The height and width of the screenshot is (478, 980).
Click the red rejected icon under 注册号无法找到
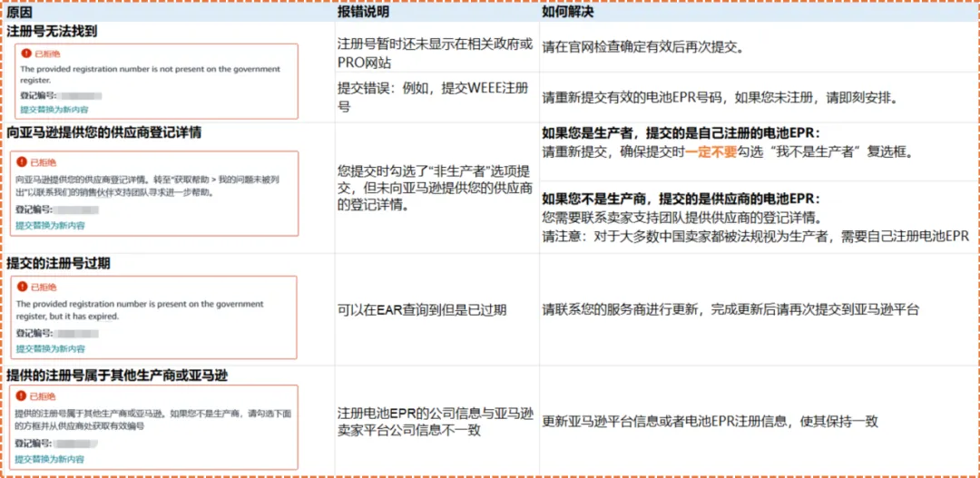(26, 54)
